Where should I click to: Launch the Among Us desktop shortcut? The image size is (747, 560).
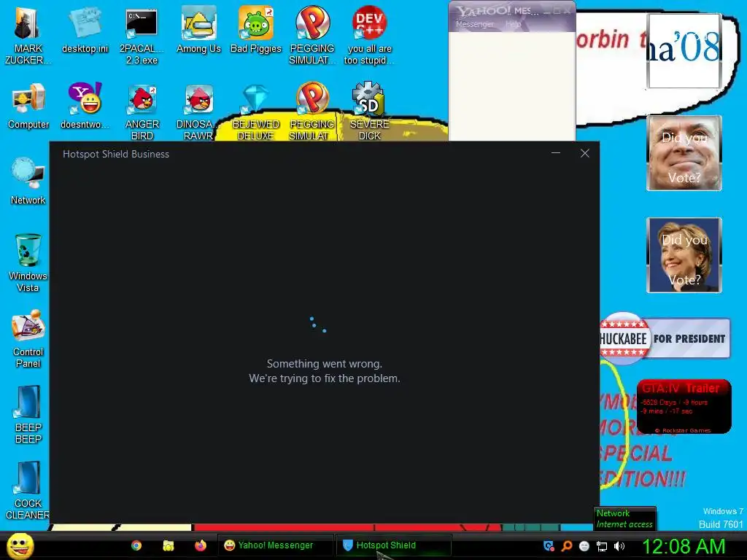198,31
